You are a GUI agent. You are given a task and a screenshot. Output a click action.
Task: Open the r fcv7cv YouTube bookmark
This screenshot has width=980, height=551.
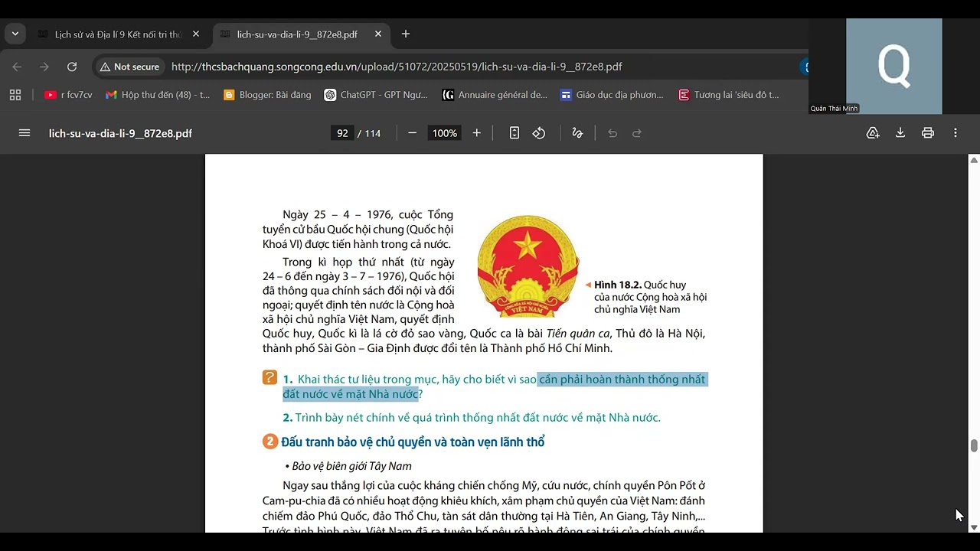[68, 95]
